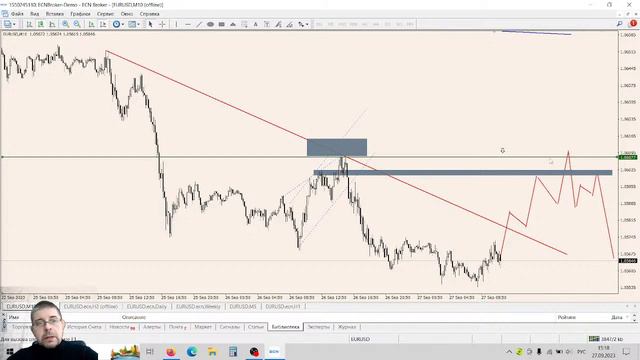The height and width of the screenshot is (360, 640).
Task: Pick the trendline drawing tool
Action: pyautogui.click(x=199, y=24)
